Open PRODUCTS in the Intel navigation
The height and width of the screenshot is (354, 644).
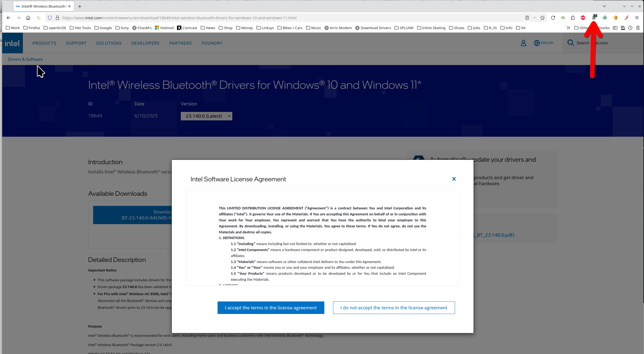pos(44,43)
